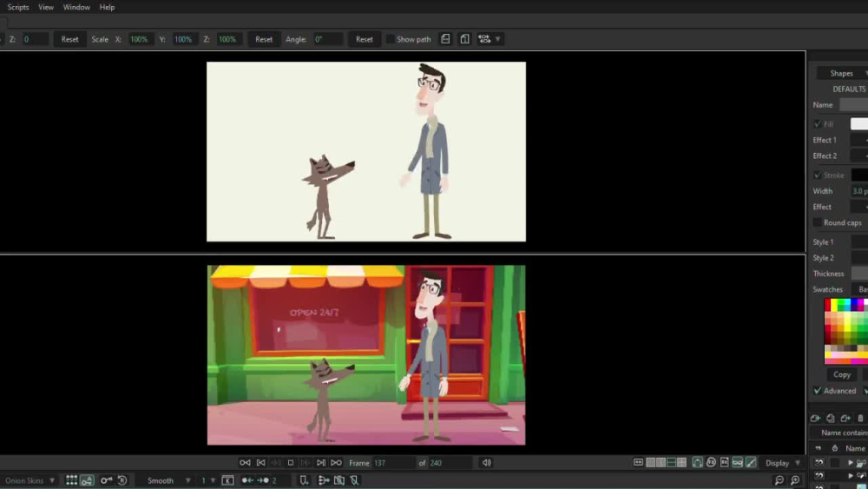The height and width of the screenshot is (489, 868).
Task: Toggle the audio speaker icon
Action: [487, 462]
